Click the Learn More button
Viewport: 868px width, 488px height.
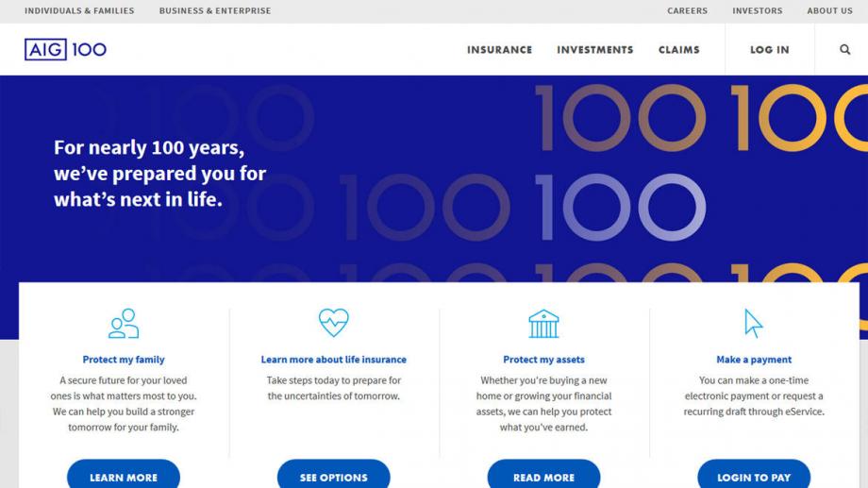point(124,477)
